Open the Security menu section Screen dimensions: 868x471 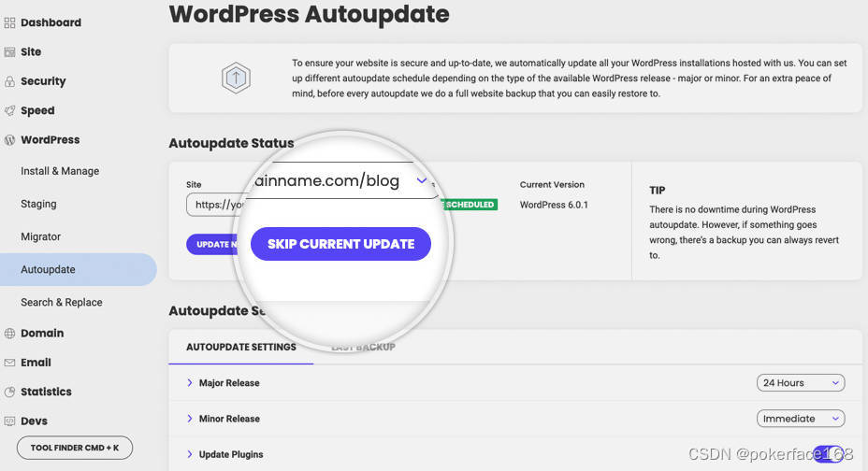[43, 81]
